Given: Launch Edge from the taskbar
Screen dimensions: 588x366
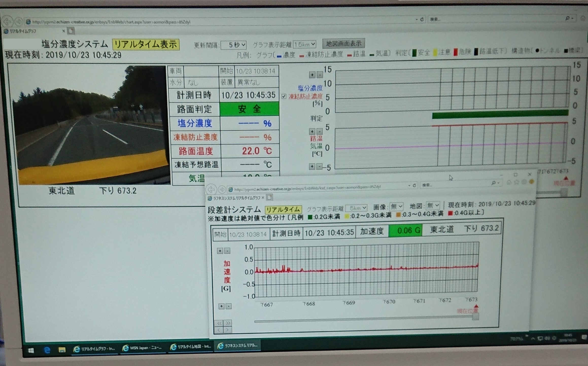Looking at the screenshot, I should point(47,350).
